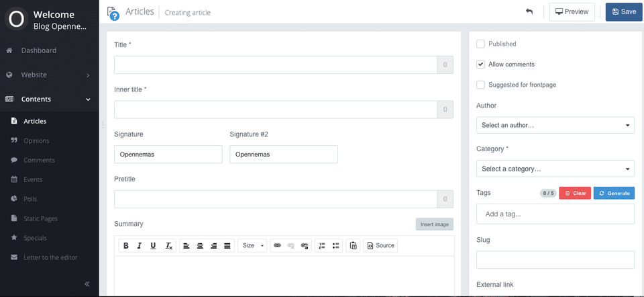Image resolution: width=644 pixels, height=297 pixels.
Task: Open the Select an author dropdown
Action: pos(555,125)
